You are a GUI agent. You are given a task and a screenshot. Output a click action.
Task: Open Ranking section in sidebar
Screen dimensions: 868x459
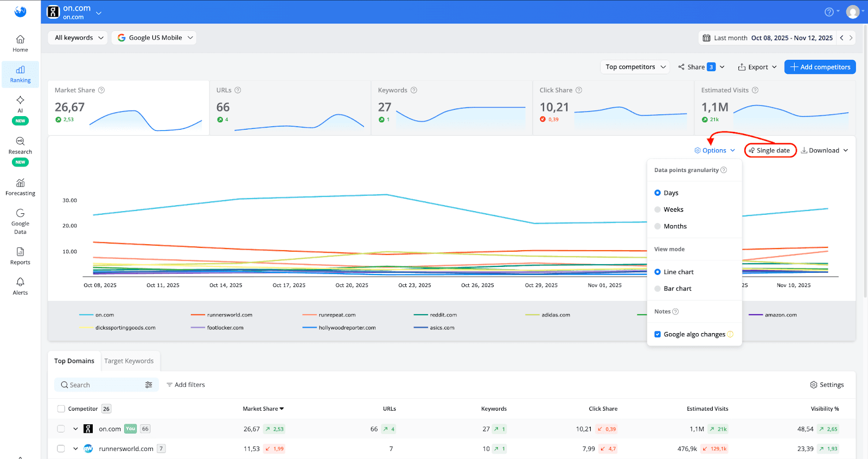pyautogui.click(x=20, y=74)
